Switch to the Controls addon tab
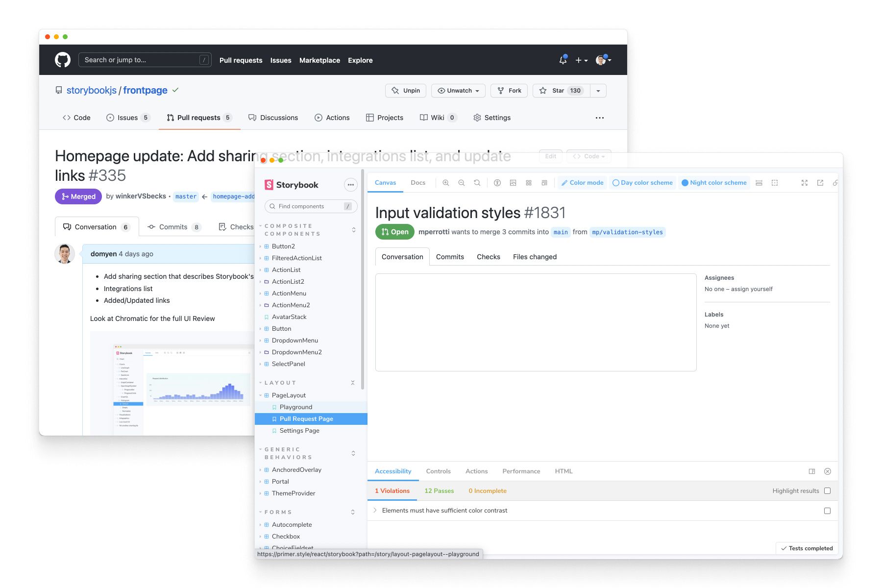Image resolution: width=882 pixels, height=588 pixels. pyautogui.click(x=439, y=471)
